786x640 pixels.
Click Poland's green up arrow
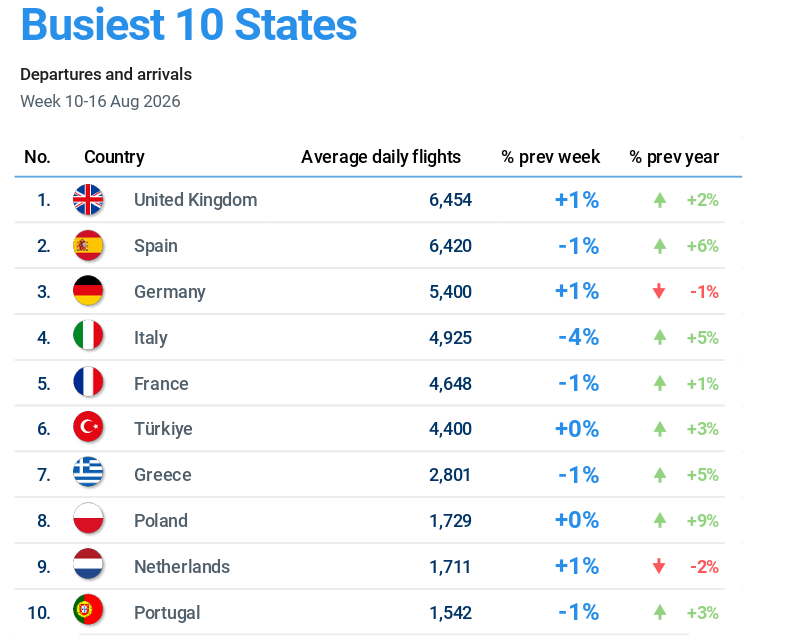click(x=660, y=520)
